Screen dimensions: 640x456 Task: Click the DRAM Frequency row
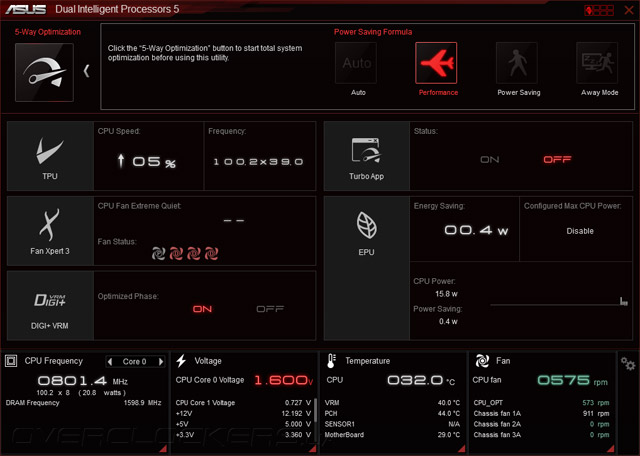(83, 403)
